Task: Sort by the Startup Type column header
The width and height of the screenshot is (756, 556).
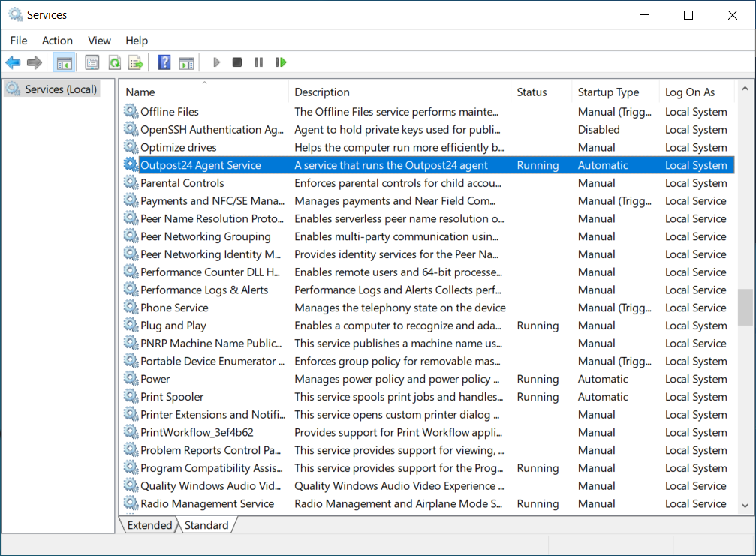Action: click(608, 92)
